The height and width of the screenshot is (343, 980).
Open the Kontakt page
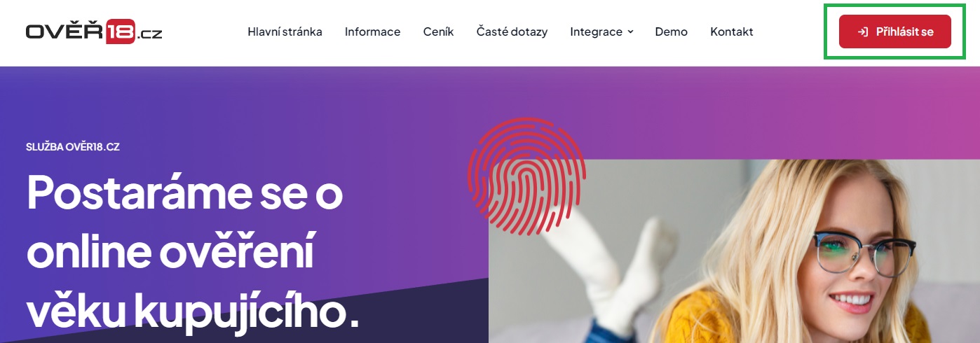731,31
